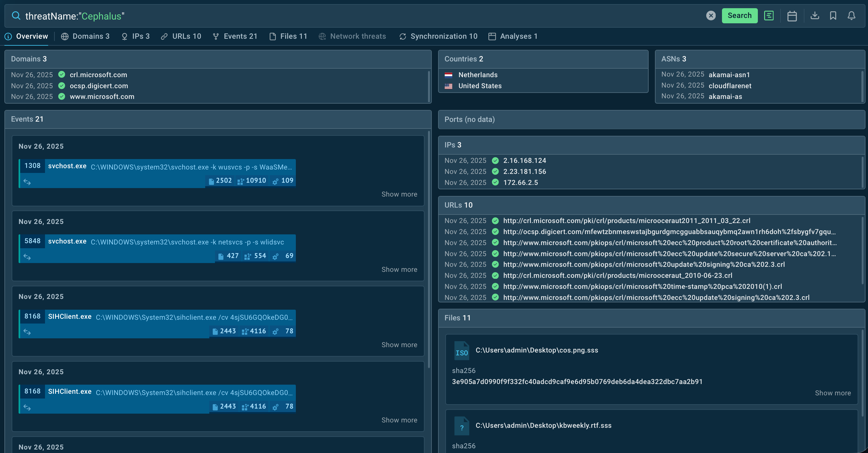Screen dimensions: 868x453
Task: Open the Files 11 tab
Action: [288, 37]
